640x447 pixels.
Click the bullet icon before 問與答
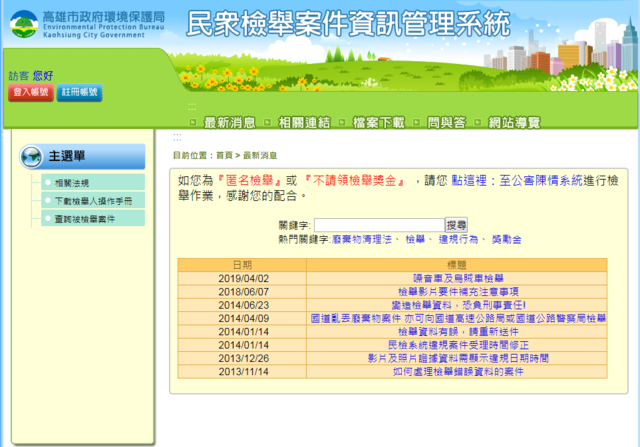[x=416, y=122]
